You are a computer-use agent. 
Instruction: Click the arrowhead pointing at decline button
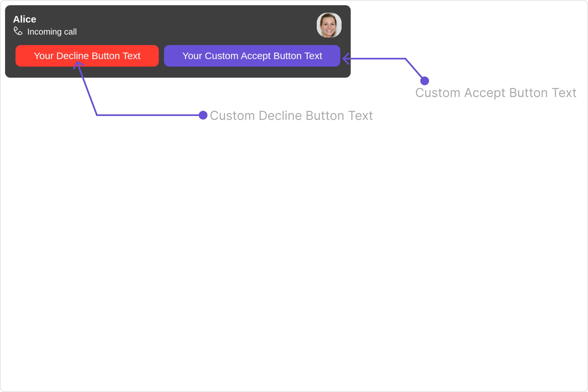[79, 65]
